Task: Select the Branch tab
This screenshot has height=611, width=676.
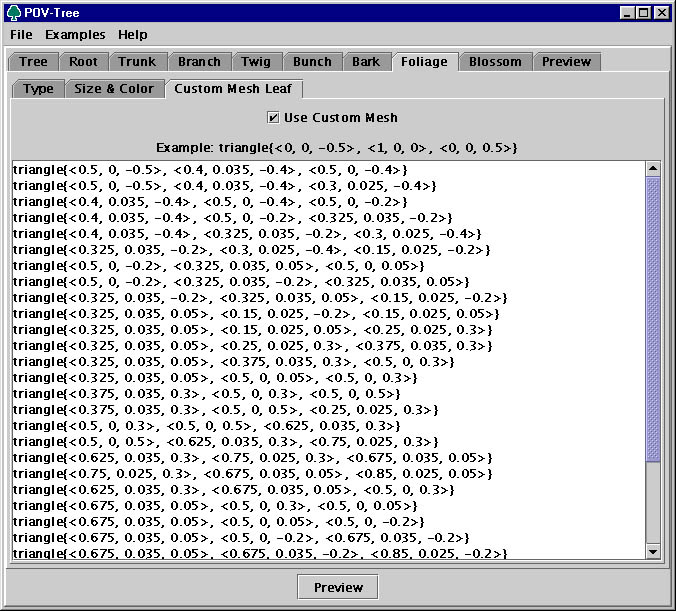Action: [199, 62]
